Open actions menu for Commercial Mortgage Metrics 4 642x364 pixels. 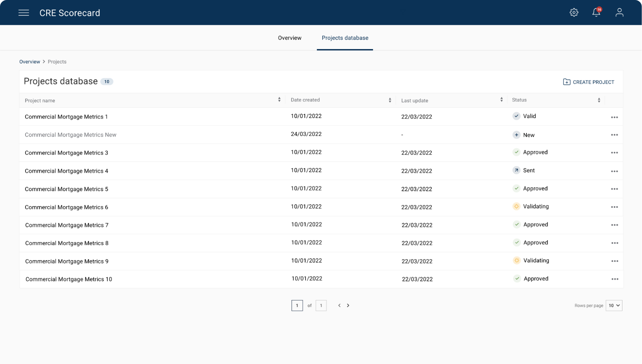coord(614,171)
